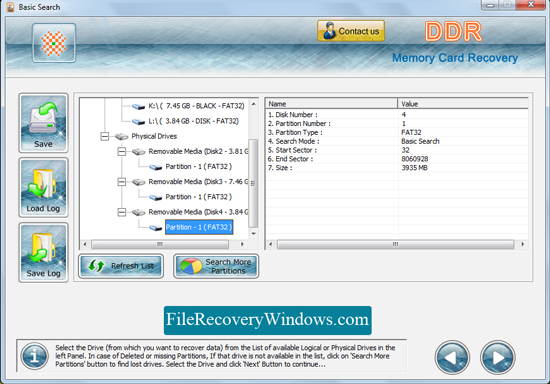550x384 pixels.
Task: Click details table scroll right arrow
Action: pyautogui.click(x=523, y=244)
